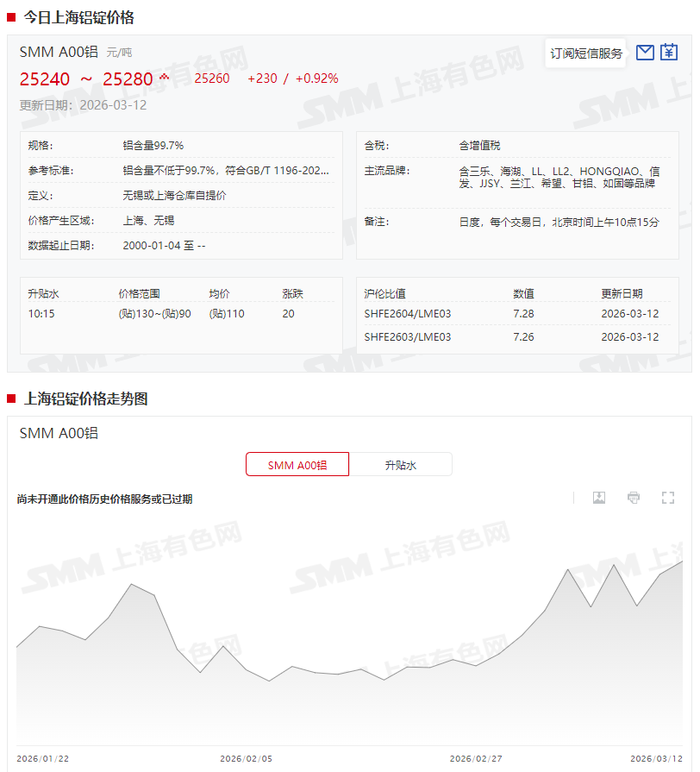The image size is (700, 772).
Task: Click the mainstream brands list text
Action: [x=559, y=177]
